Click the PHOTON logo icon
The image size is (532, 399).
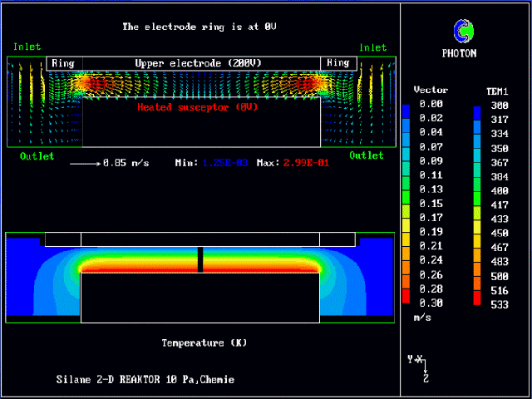464,32
